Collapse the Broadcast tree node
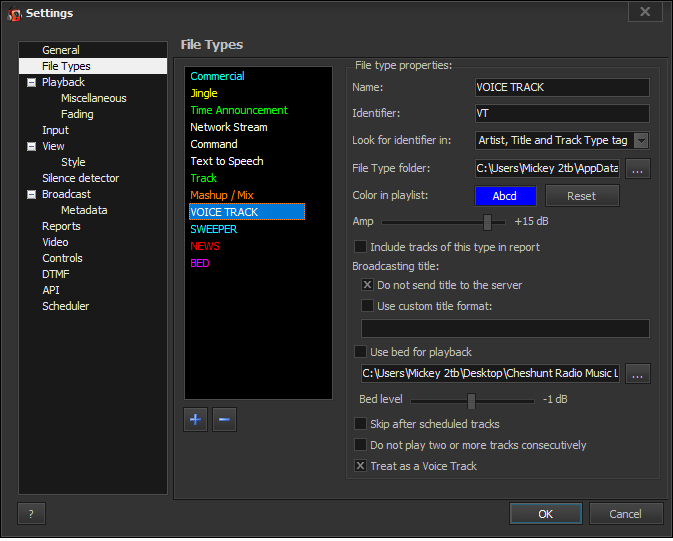Viewport: 673px width, 541px height. pyautogui.click(x=31, y=195)
